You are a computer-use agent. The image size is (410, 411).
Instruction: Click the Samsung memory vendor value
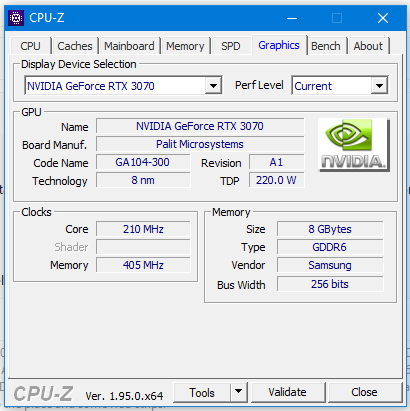[x=330, y=265]
